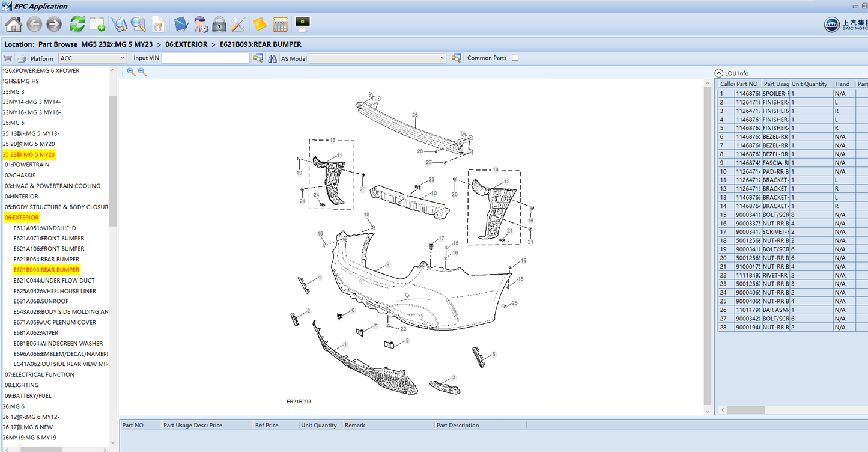Zoom out on the diagram
The width and height of the screenshot is (868, 452).
coord(142,72)
